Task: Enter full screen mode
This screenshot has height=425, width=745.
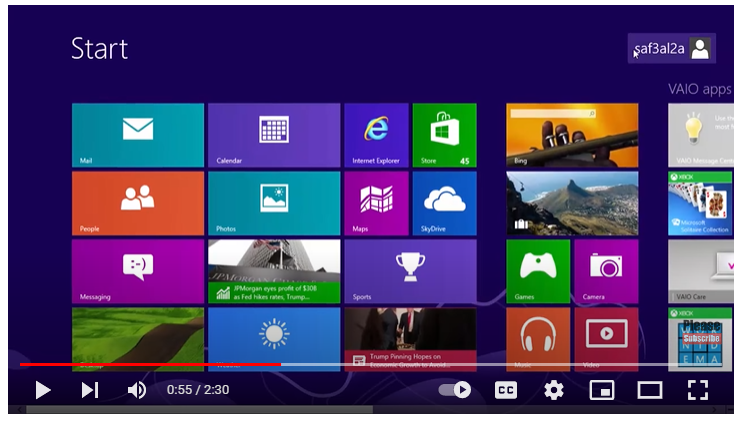Action: pyautogui.click(x=698, y=390)
